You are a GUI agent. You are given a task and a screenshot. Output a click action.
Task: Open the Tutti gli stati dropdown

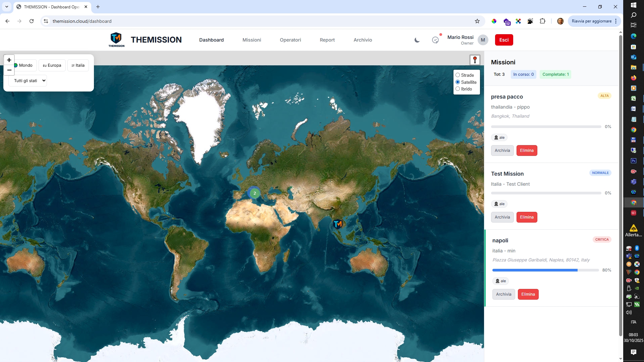(28, 81)
